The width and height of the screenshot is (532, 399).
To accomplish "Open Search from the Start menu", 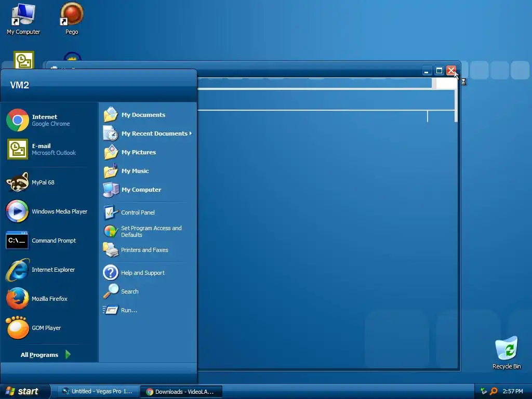I will coord(148,291).
